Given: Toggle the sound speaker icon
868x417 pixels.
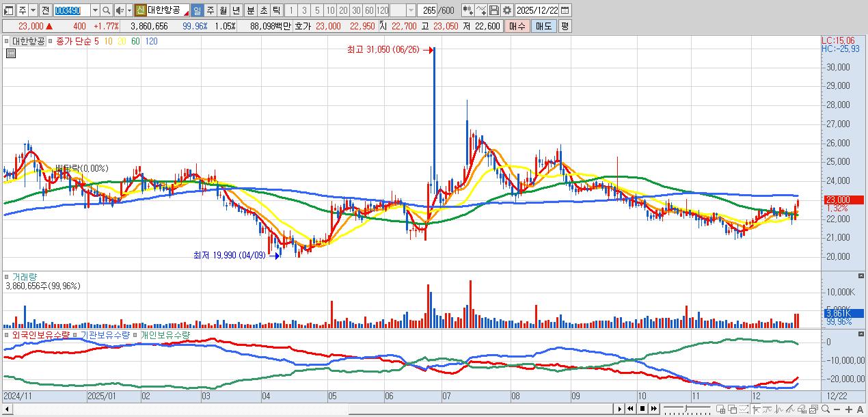Looking at the screenshot, I should pyautogui.click(x=120, y=10).
